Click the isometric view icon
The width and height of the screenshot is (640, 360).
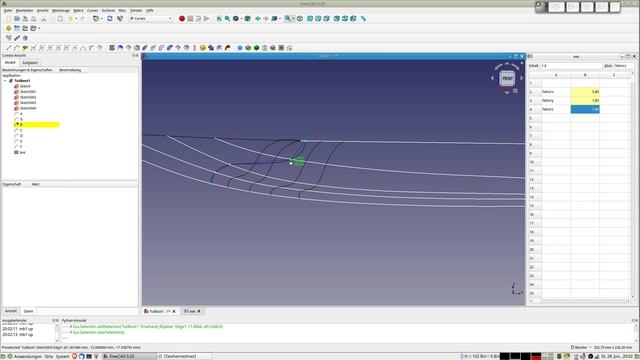point(300,18)
